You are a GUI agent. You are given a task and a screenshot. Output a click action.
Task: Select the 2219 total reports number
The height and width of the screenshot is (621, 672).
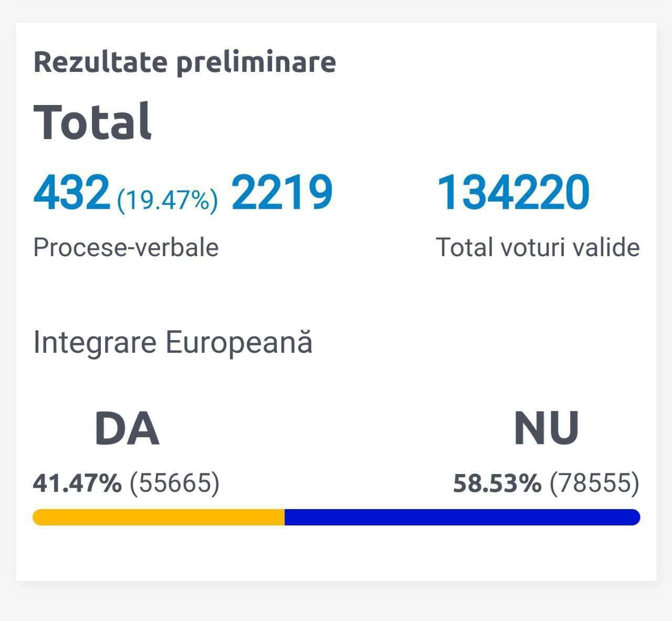282,192
